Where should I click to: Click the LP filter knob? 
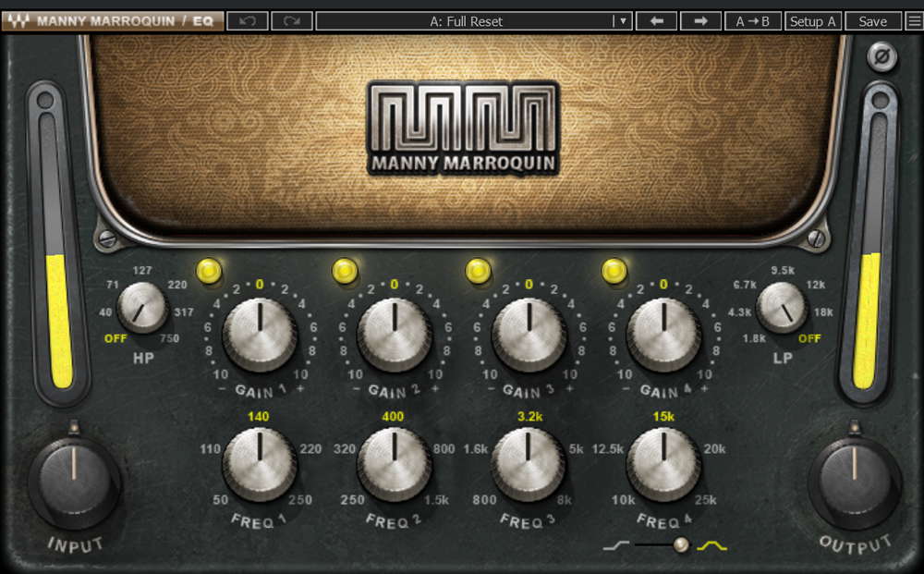pyautogui.click(x=782, y=307)
